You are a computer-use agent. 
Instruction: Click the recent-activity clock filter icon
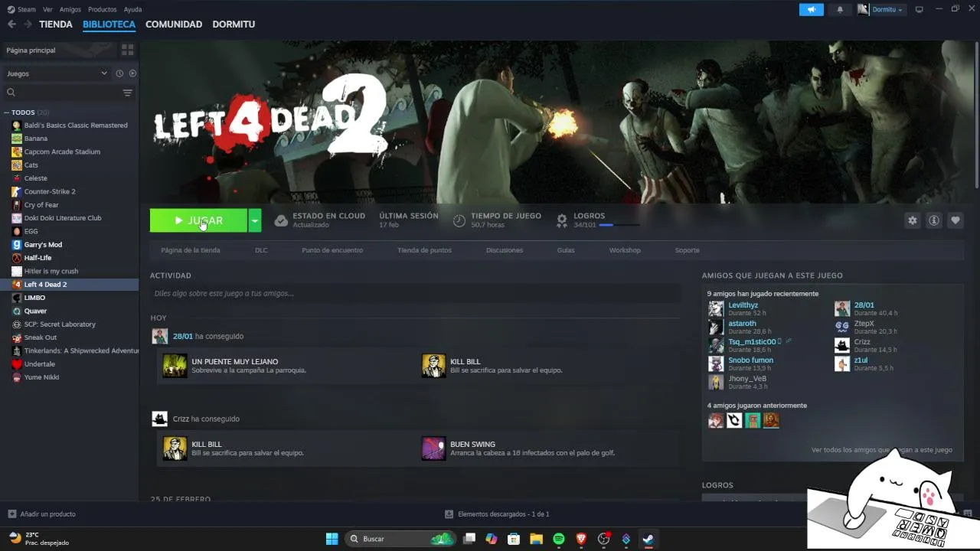click(x=119, y=73)
